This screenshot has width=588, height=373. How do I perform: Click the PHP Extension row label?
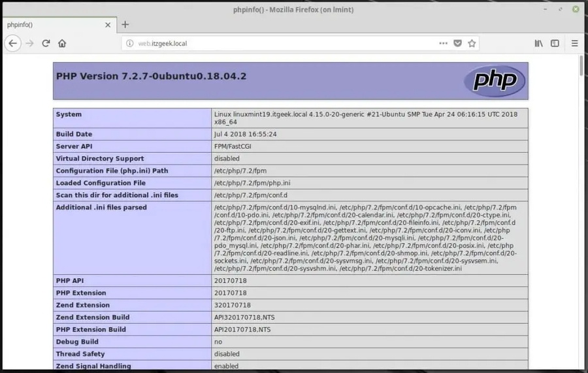click(x=80, y=293)
